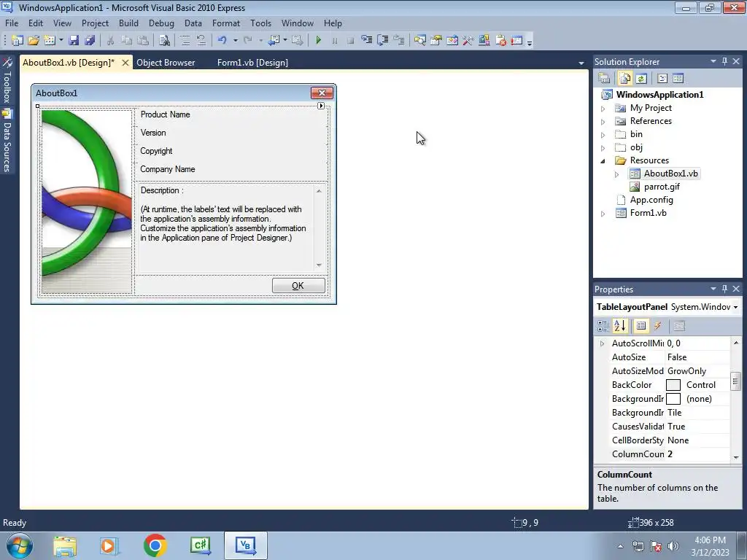Collapse the Resources folder node
This screenshot has height=560, width=747.
pyautogui.click(x=603, y=161)
